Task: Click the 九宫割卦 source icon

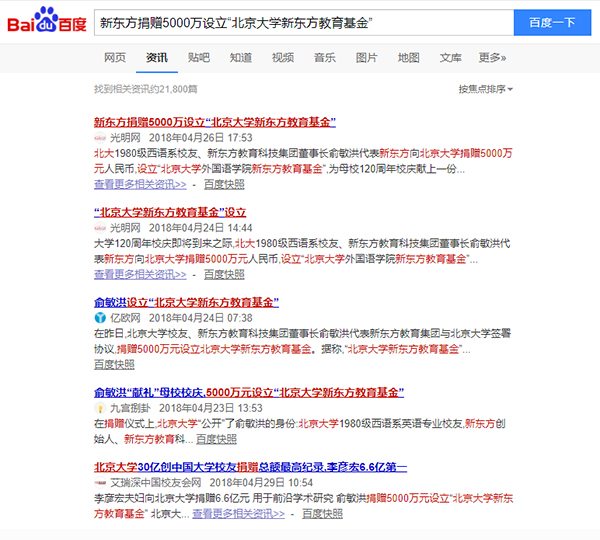Action: pos(100,409)
